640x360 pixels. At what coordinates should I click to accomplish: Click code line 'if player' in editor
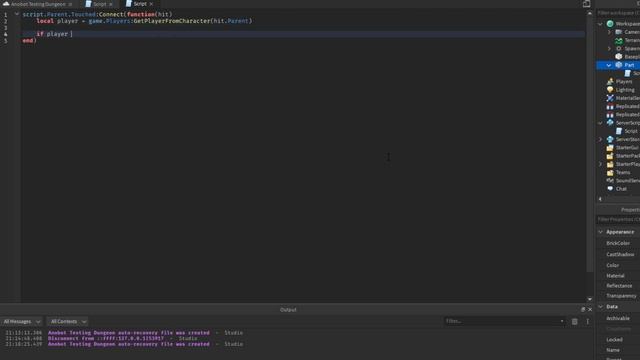[x=52, y=34]
